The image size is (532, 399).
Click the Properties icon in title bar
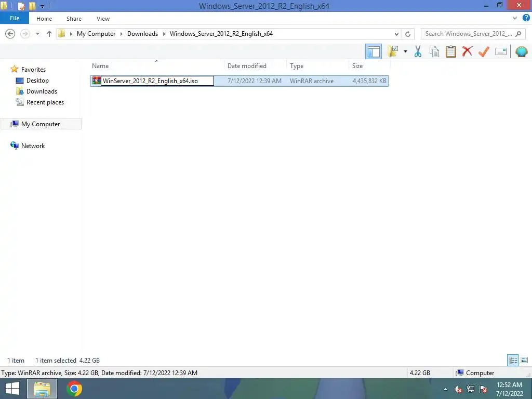coord(21,6)
